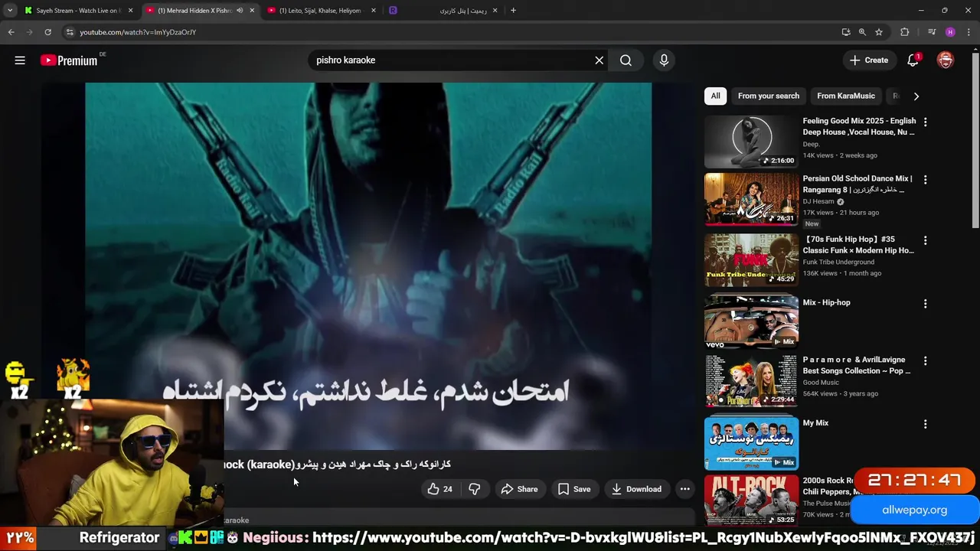Save the video to a playlist
980x551 pixels.
click(573, 489)
